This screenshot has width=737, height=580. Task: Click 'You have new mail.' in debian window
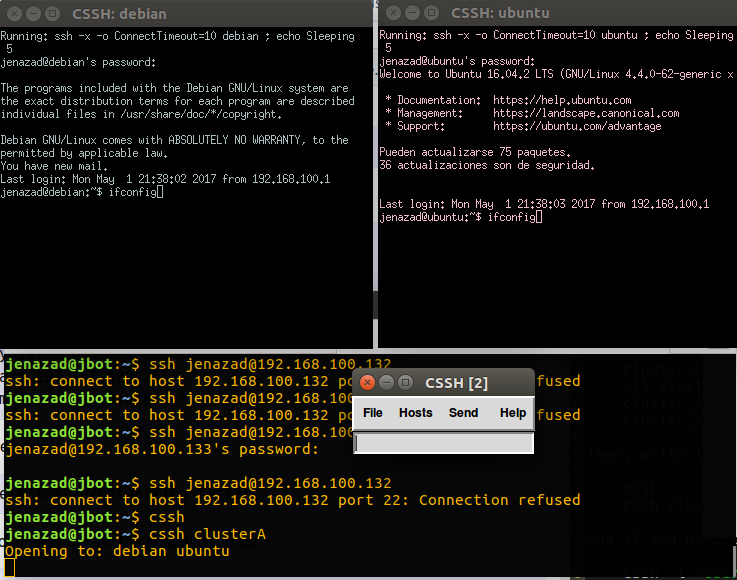pos(54,166)
